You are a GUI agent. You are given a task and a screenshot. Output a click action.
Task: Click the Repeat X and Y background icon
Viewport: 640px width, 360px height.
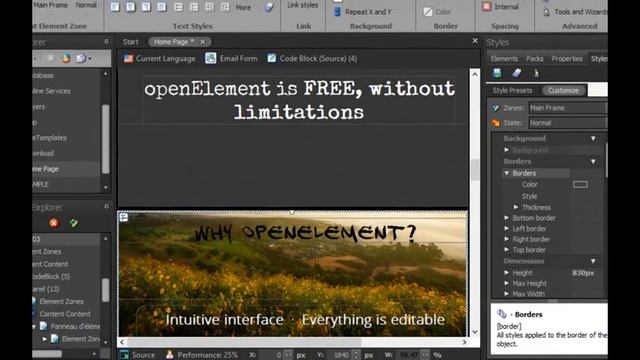tap(337, 12)
